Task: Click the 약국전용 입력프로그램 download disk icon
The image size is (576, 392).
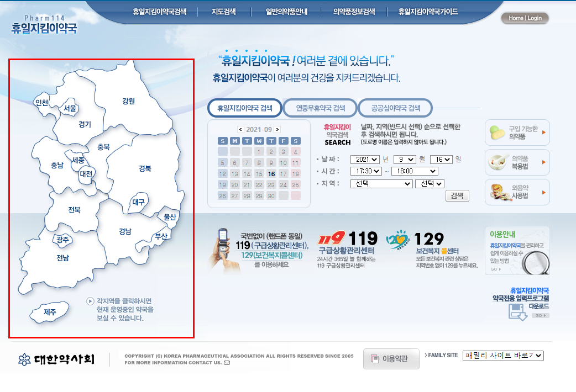Action: pyautogui.click(x=517, y=312)
